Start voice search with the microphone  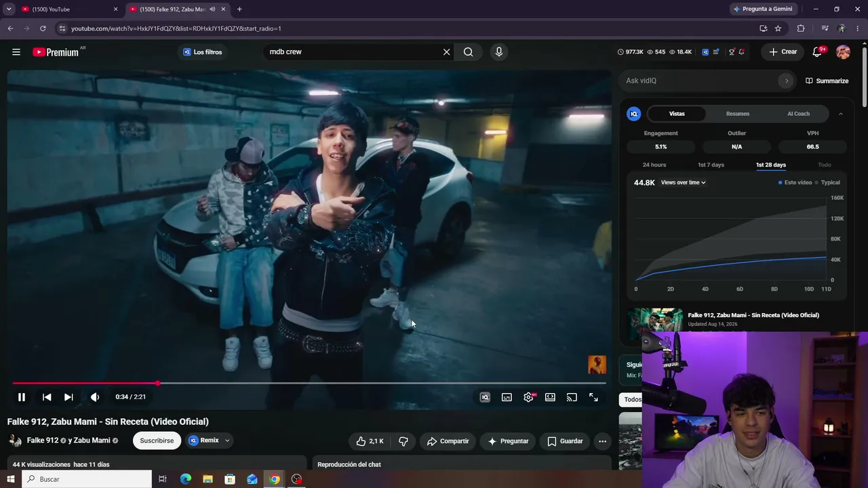click(498, 52)
